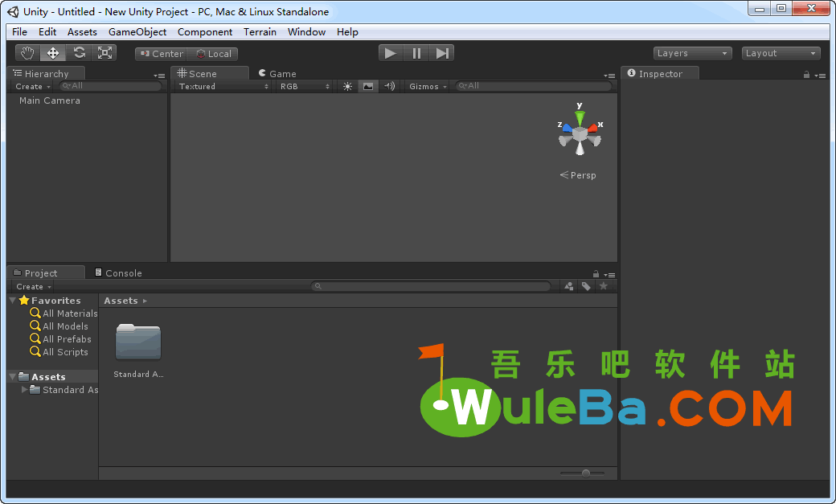Viewport: 836px width, 504px height.
Task: Click the Hierarchy search field
Action: [110, 86]
